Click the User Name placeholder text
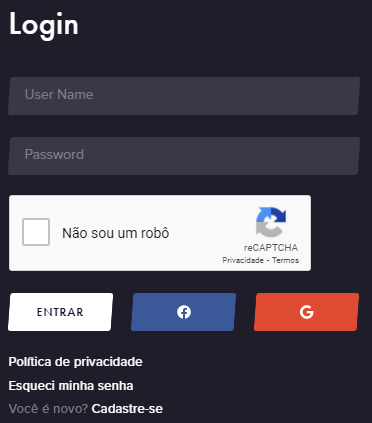The width and height of the screenshot is (372, 423). pos(59,94)
